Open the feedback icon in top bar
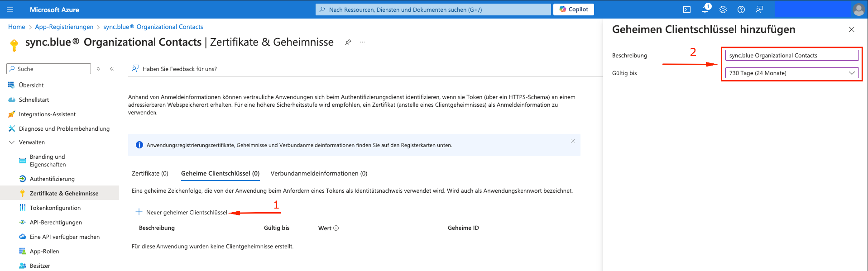The width and height of the screenshot is (868, 271). (x=759, y=10)
